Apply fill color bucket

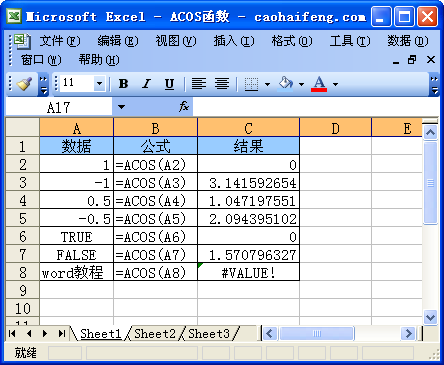[x=286, y=84]
